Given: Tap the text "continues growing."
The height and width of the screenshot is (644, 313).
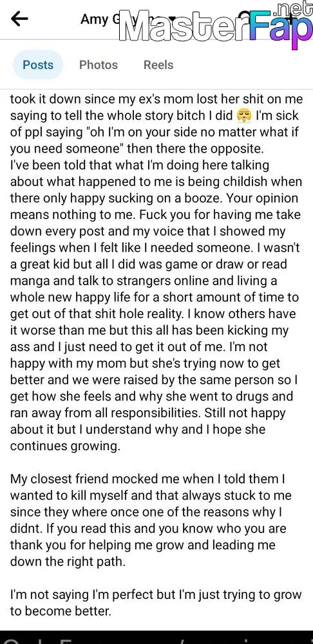Looking at the screenshot, I should pyautogui.click(x=65, y=446).
